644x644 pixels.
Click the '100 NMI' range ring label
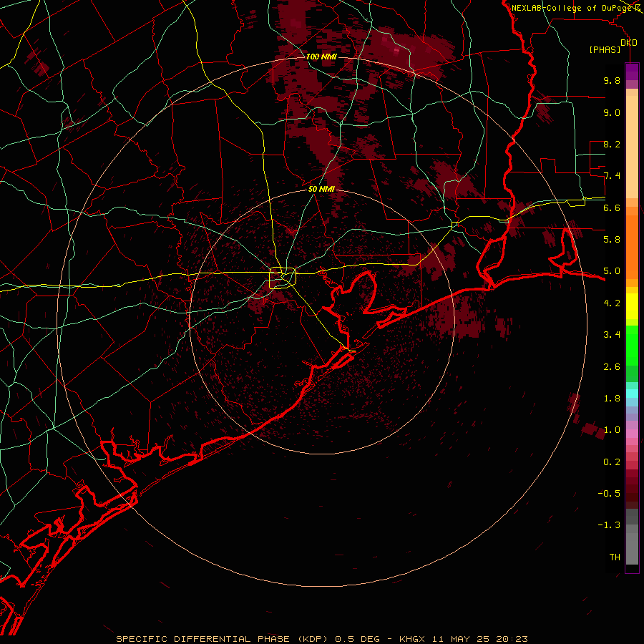point(321,57)
